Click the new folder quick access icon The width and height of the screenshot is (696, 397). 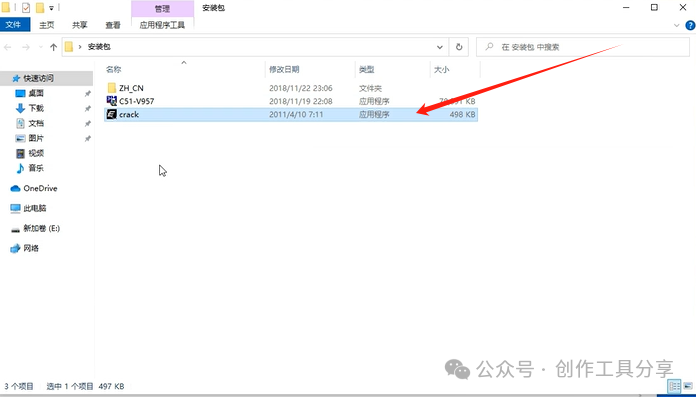tap(40, 8)
